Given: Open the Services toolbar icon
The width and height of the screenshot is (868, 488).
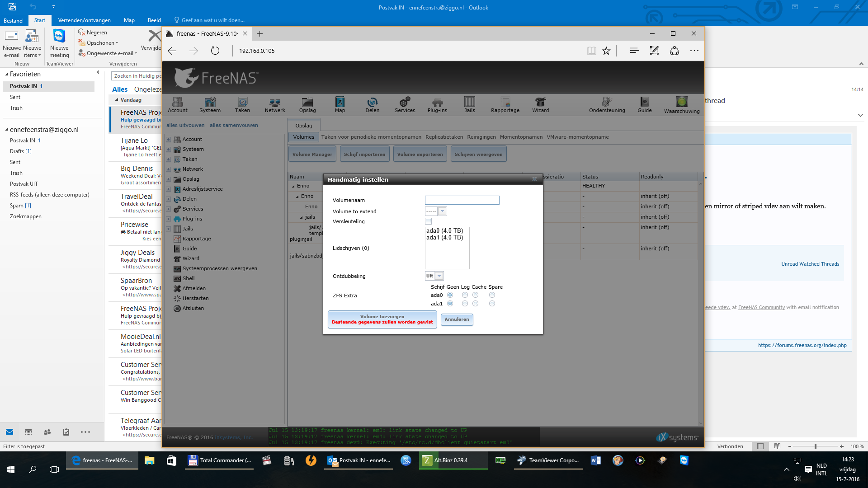Looking at the screenshot, I should [x=405, y=105].
